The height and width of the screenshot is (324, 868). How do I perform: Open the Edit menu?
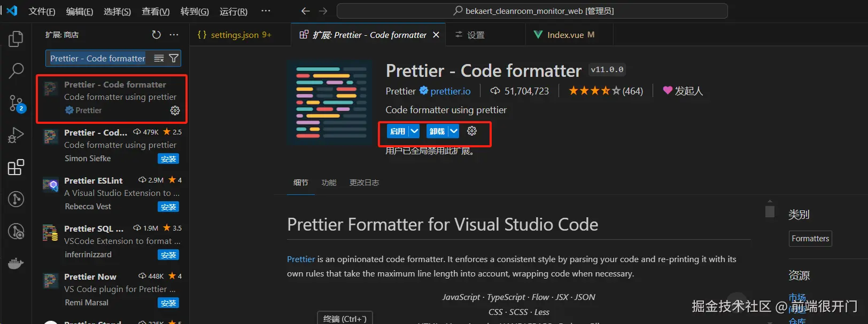point(80,11)
